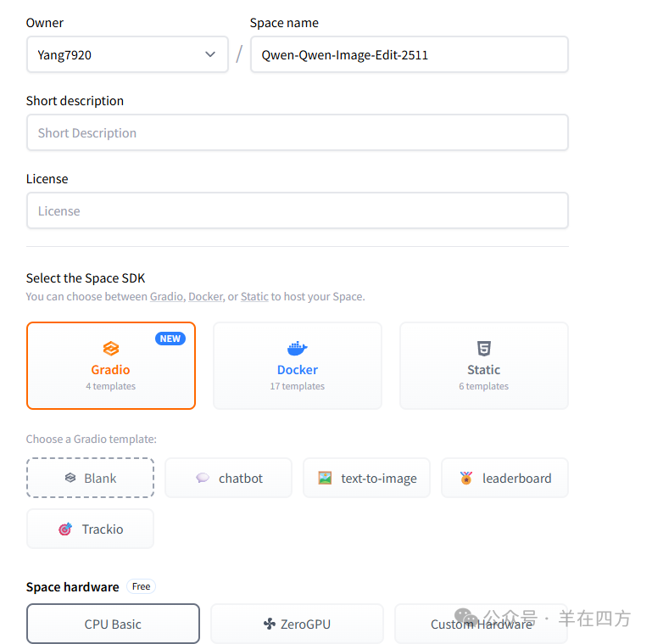This screenshot has height=644, width=652.
Task: Open the License selection field
Action: [x=297, y=210]
